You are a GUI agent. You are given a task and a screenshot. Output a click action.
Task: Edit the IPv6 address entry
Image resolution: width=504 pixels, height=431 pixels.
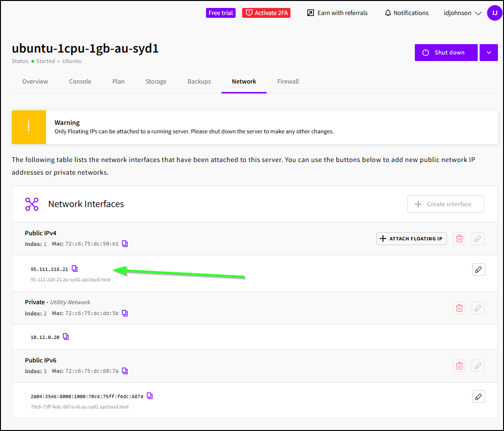[x=478, y=397]
